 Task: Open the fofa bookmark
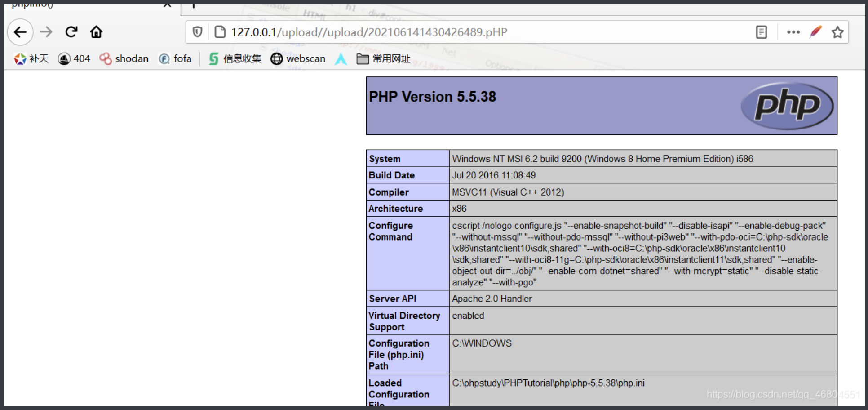(175, 59)
